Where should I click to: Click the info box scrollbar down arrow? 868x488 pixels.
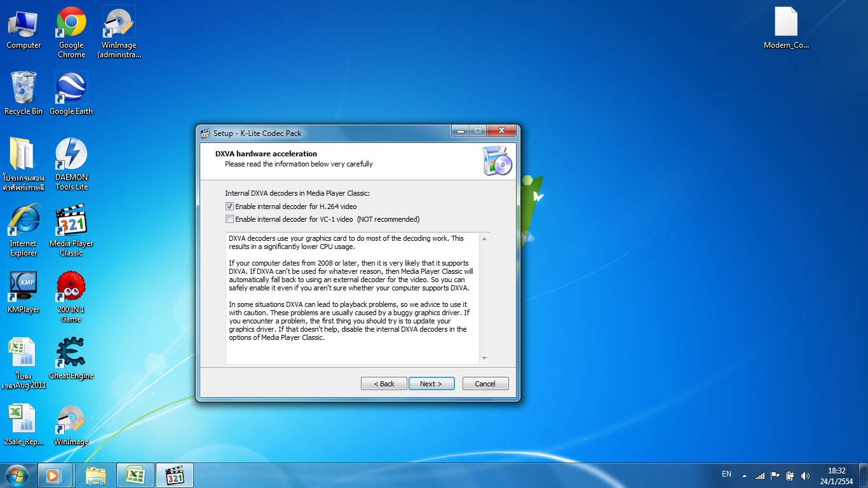pos(484,358)
